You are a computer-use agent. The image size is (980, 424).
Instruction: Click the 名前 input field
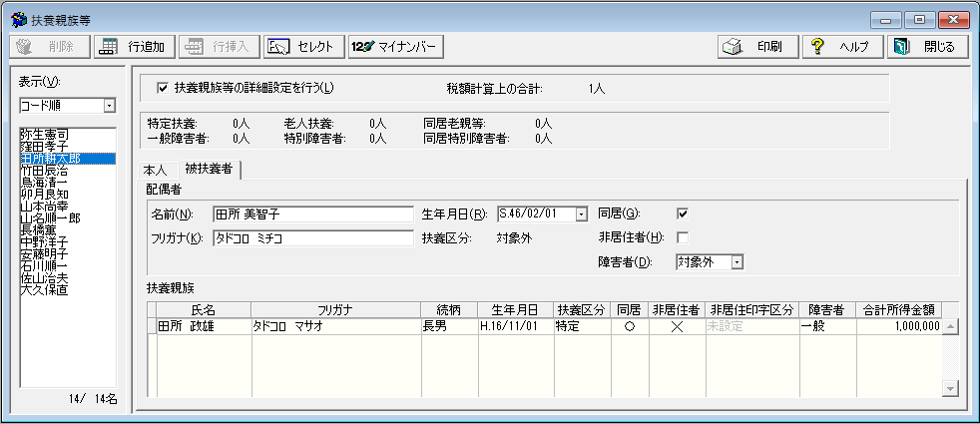(x=312, y=213)
